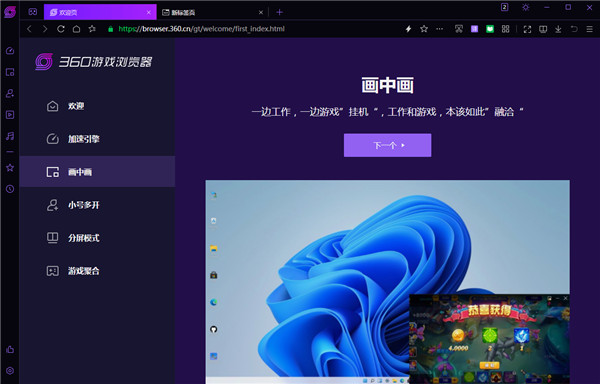Open the picture-in-picture icon in left sidebar

pyautogui.click(x=10, y=72)
